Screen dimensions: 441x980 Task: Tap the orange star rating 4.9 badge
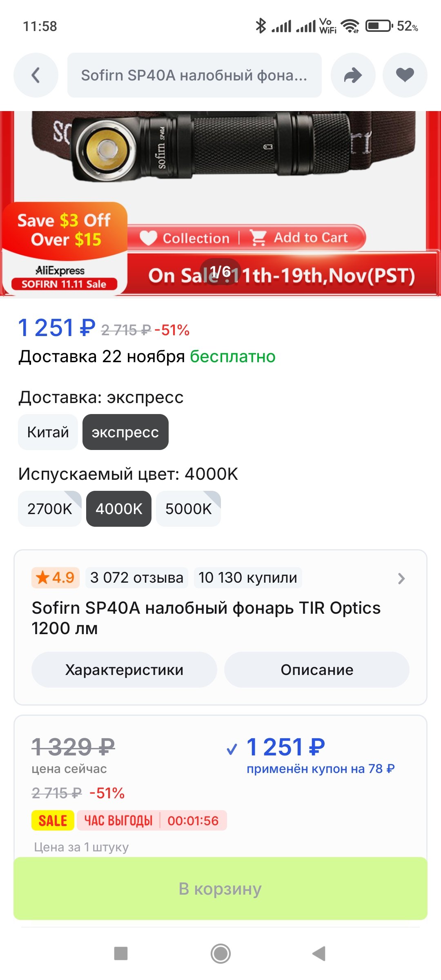[x=56, y=577]
